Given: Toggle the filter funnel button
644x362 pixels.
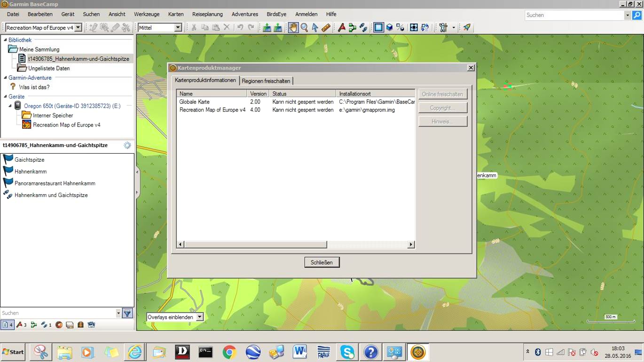Looking at the screenshot, I should [x=127, y=313].
